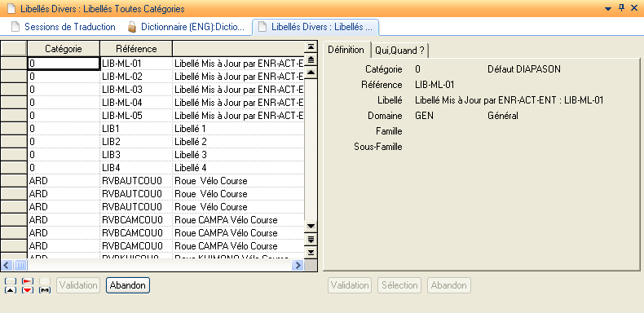The height and width of the screenshot is (313, 644).
Task: Click the red down-arrow icon button
Action: click(x=28, y=290)
